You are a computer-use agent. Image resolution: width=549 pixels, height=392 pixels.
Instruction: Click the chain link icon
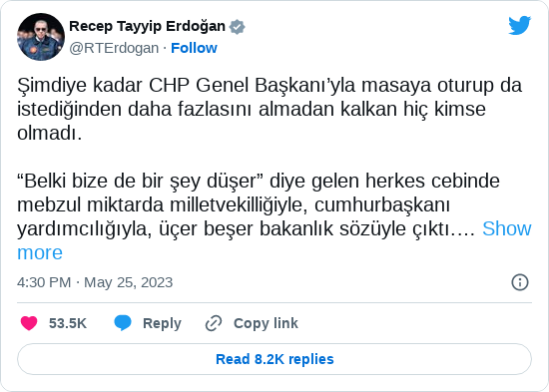coord(214,323)
